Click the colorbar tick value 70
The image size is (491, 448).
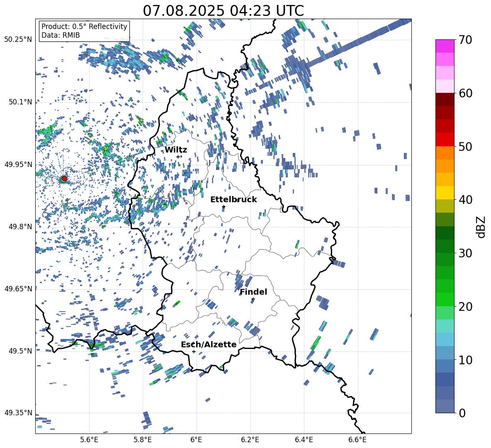coord(465,40)
